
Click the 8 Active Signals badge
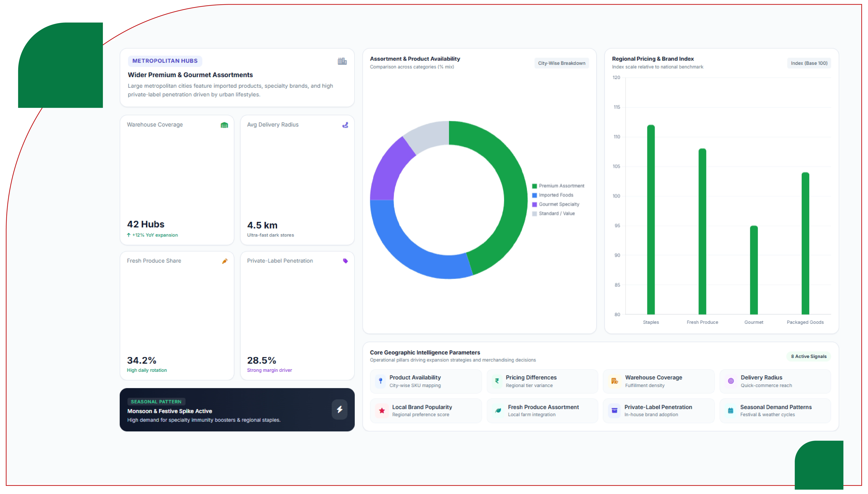coord(809,356)
